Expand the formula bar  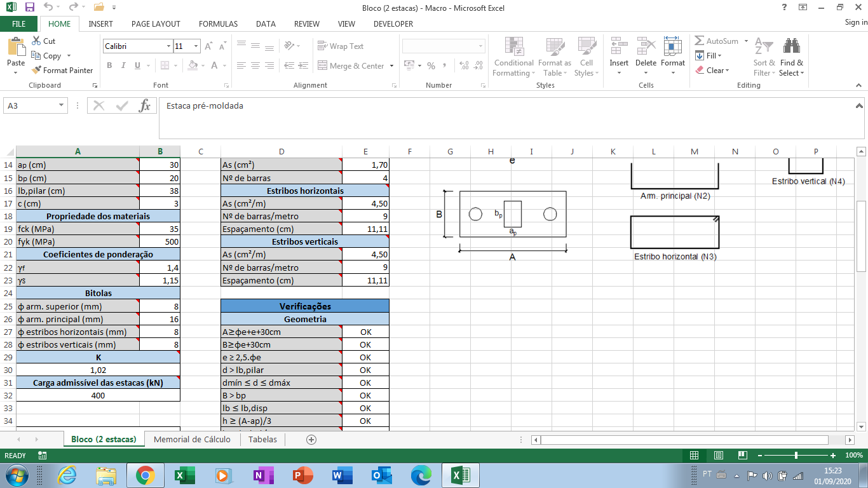(859, 106)
